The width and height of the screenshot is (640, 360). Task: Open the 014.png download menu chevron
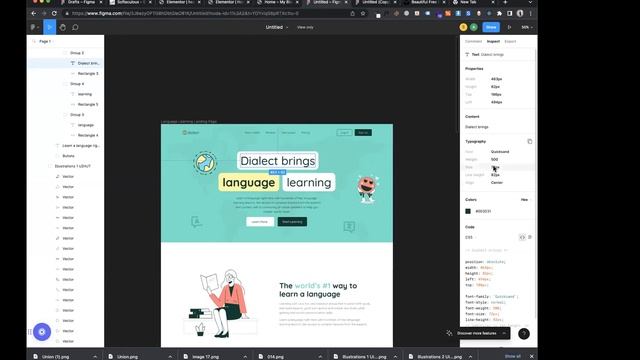(x=320, y=357)
